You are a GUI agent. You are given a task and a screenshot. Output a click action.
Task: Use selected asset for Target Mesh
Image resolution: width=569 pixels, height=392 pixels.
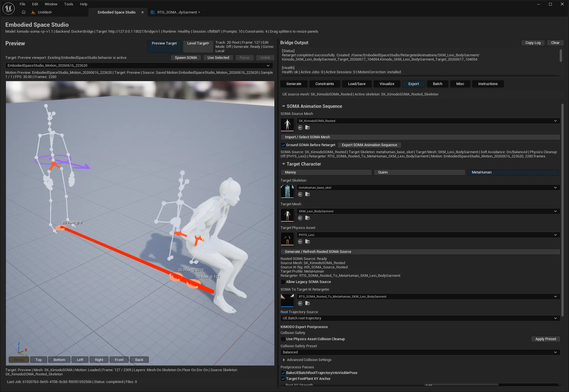point(300,218)
